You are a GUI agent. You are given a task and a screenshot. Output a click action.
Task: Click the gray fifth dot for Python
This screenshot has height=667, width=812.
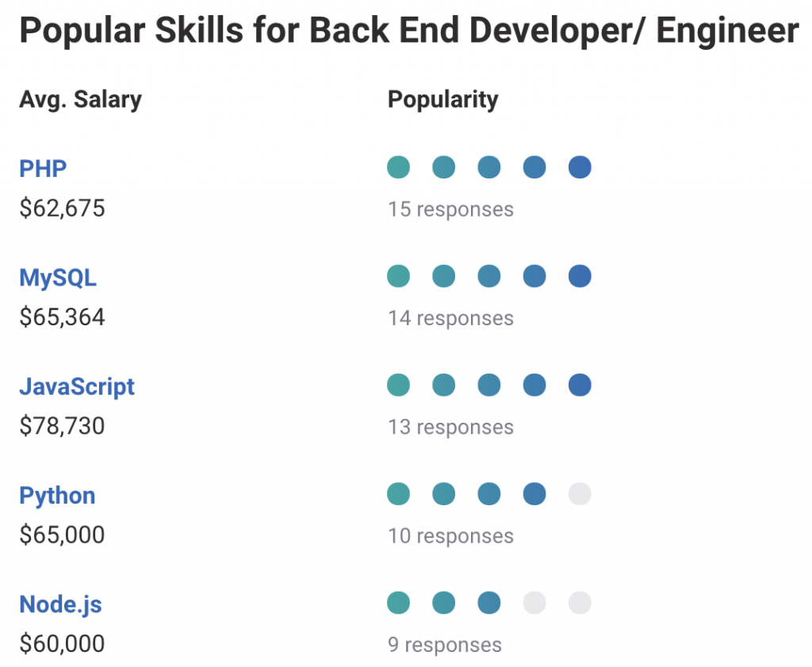click(x=580, y=494)
